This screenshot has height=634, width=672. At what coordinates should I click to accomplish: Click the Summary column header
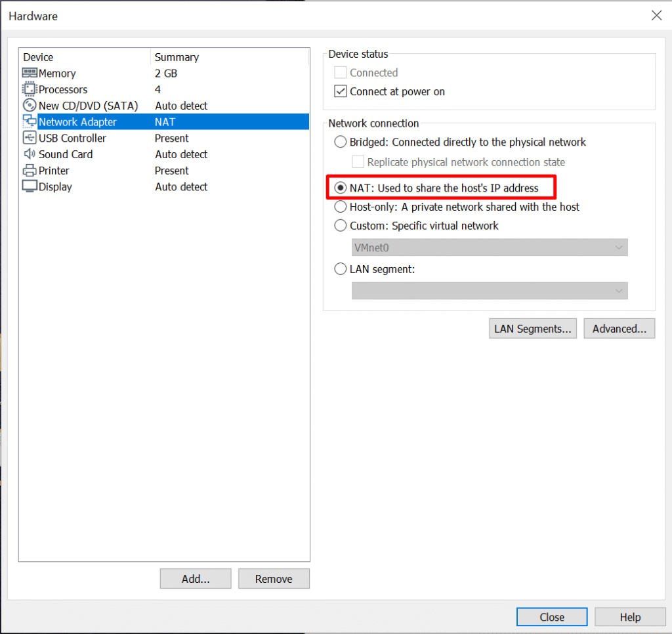pyautogui.click(x=177, y=57)
